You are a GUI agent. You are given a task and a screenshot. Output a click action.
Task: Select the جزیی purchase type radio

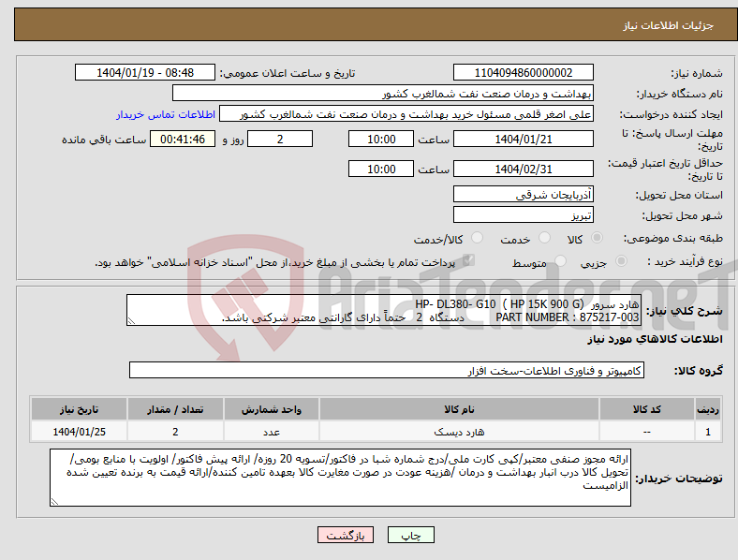point(621,261)
